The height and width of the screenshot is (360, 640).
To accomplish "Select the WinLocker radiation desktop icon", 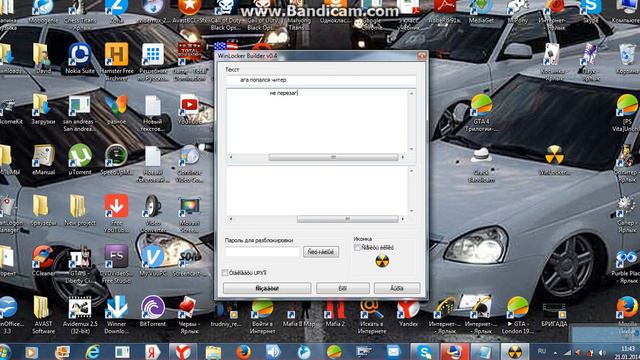I will click(554, 159).
